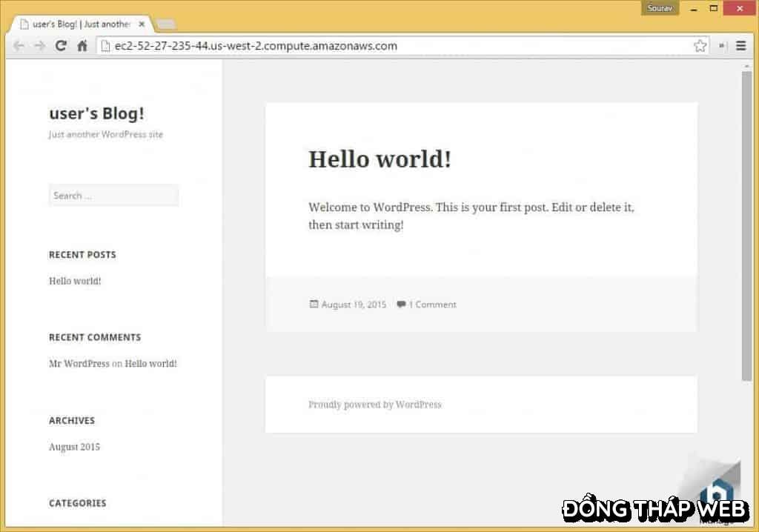Click the browser forward arrow
Screen dimensions: 759x532
click(x=40, y=46)
